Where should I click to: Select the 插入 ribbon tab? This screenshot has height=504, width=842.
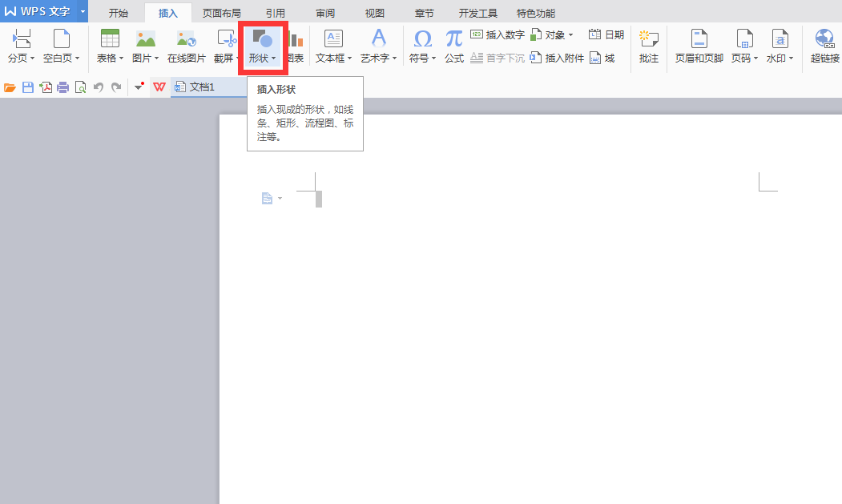[x=168, y=13]
